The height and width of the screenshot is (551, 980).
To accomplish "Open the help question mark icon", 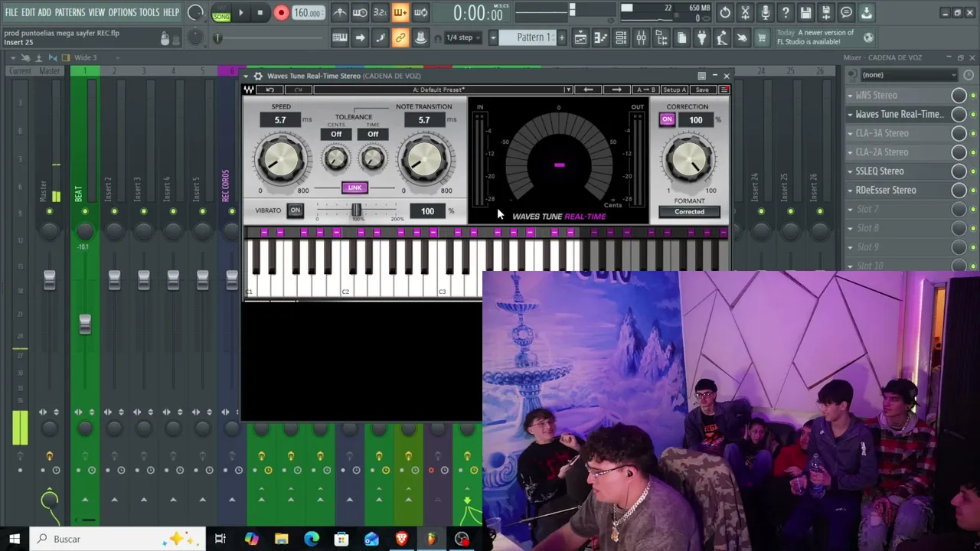I will (786, 13).
